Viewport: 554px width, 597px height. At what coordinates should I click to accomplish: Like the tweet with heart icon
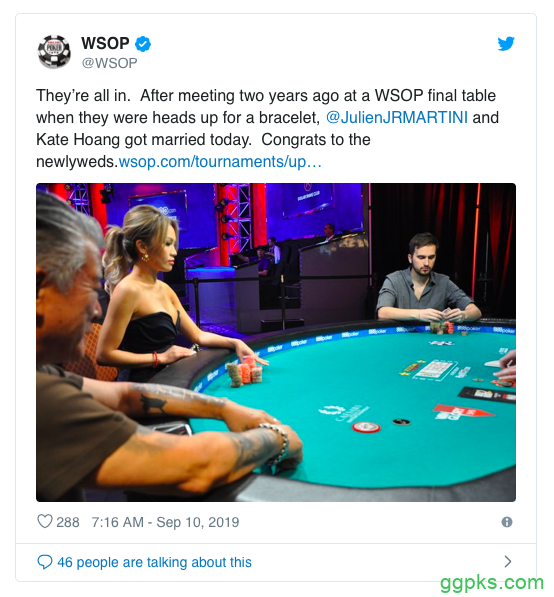(45, 521)
